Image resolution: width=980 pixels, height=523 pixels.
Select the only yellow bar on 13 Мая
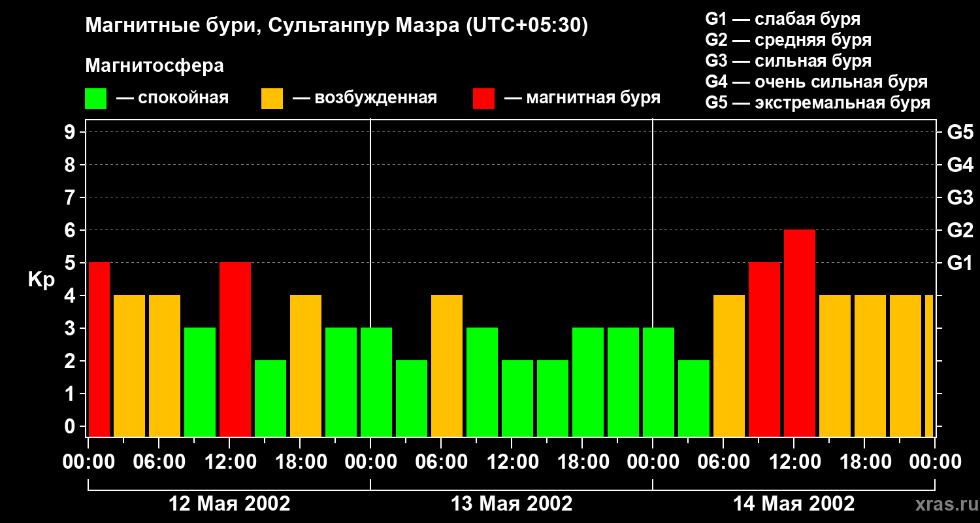[x=447, y=366]
